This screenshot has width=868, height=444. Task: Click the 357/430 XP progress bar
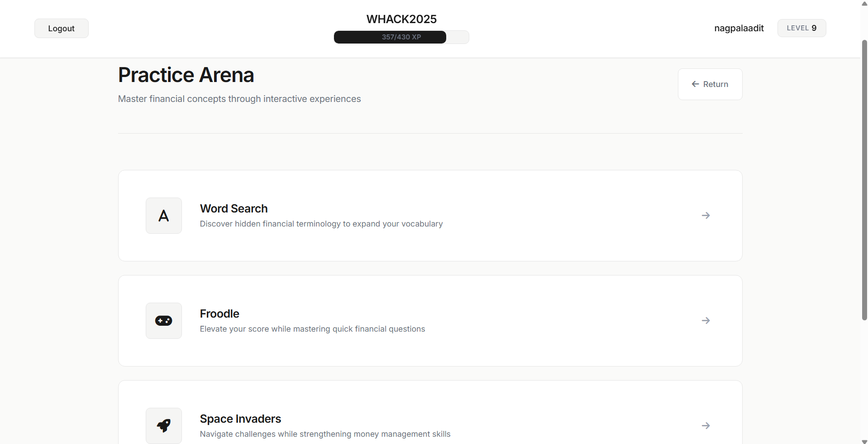point(401,37)
